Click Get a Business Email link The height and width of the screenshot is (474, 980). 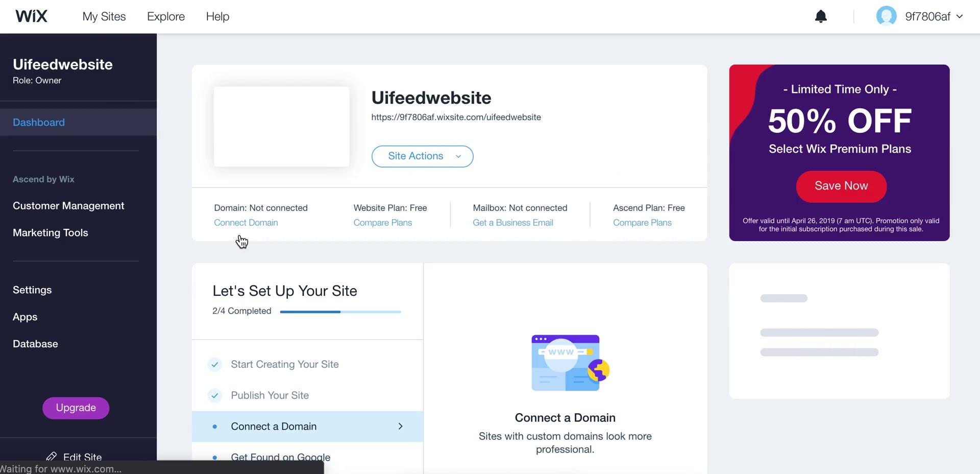[513, 223]
